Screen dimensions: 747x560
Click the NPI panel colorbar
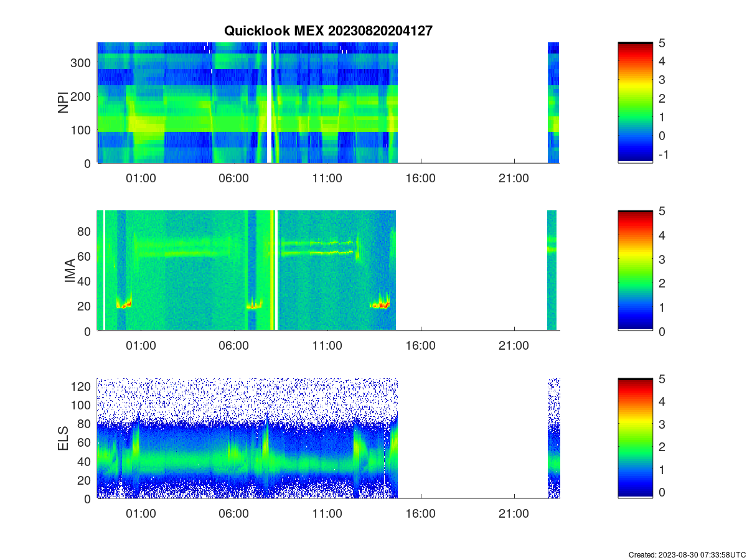click(636, 103)
